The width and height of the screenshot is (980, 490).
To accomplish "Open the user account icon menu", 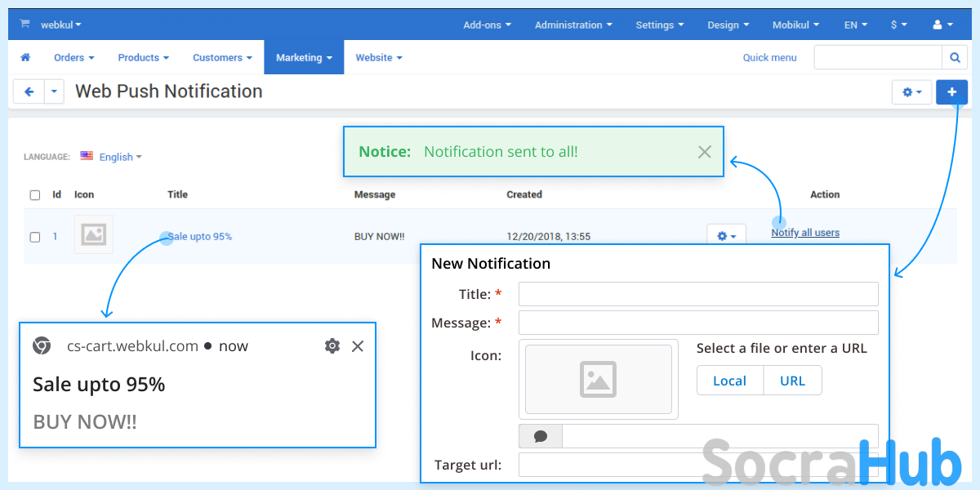I will tap(942, 24).
